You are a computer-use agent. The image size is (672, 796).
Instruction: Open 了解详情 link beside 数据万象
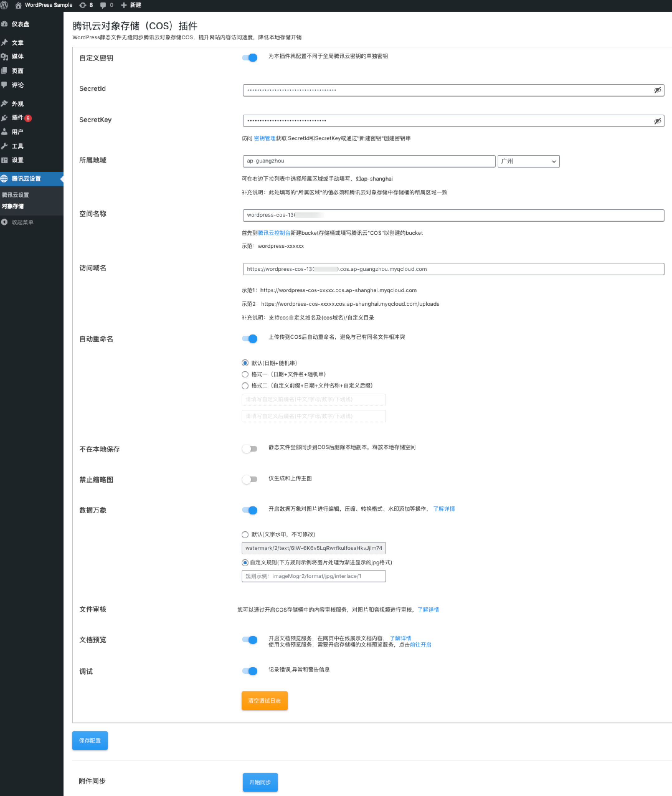444,509
